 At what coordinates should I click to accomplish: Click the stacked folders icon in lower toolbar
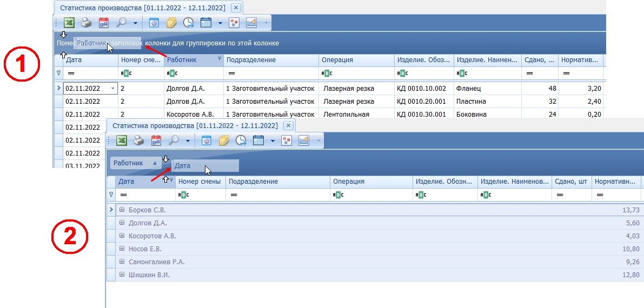pyautogui.click(x=223, y=141)
